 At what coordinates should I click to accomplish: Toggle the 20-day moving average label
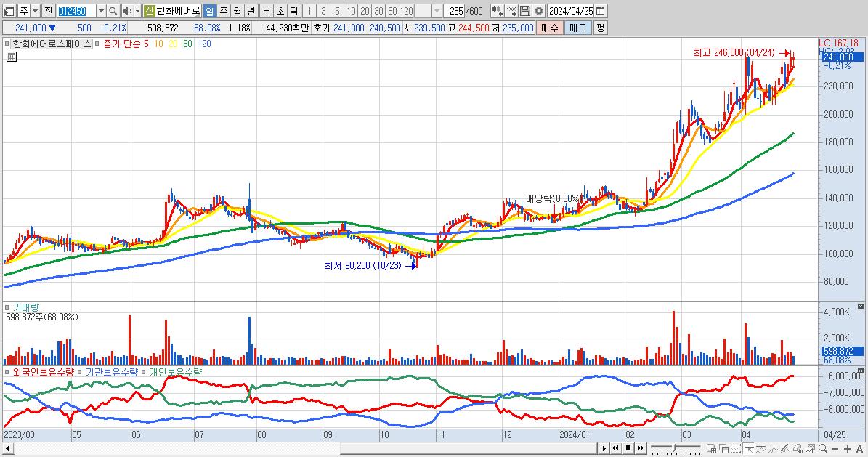(174, 44)
